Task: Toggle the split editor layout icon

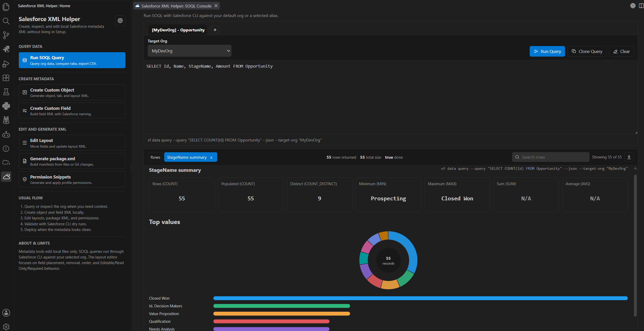Action: pyautogui.click(x=641, y=6)
